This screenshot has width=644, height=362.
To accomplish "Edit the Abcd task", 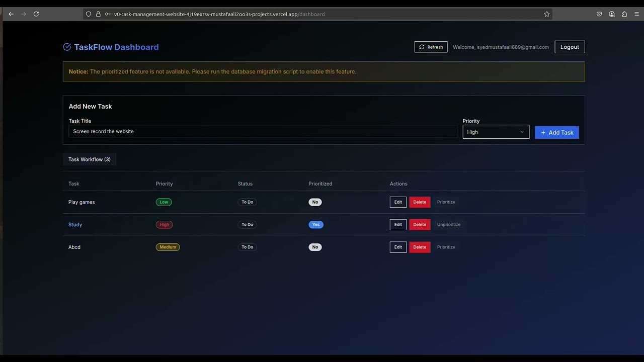I will tap(398, 247).
